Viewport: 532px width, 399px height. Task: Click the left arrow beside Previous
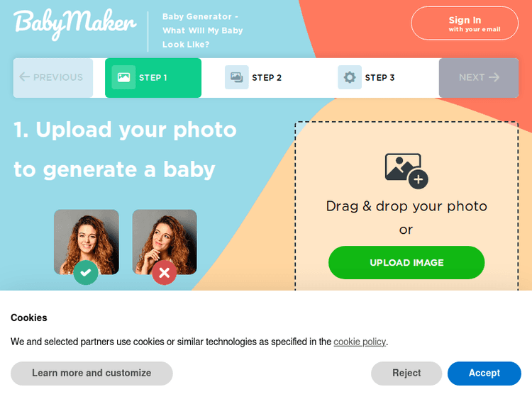[x=24, y=77]
